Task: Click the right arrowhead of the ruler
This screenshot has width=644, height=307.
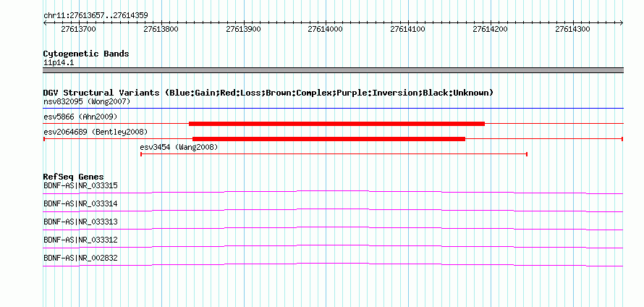Action: coord(622,23)
